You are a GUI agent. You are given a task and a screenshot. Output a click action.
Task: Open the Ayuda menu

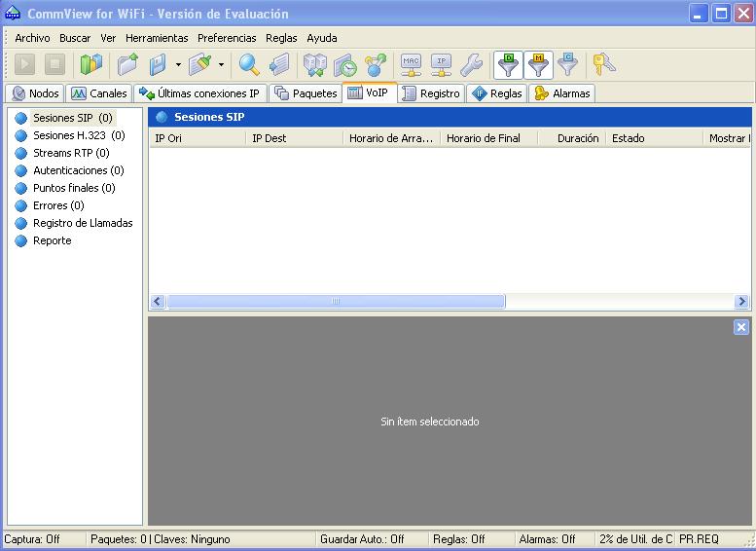point(322,38)
